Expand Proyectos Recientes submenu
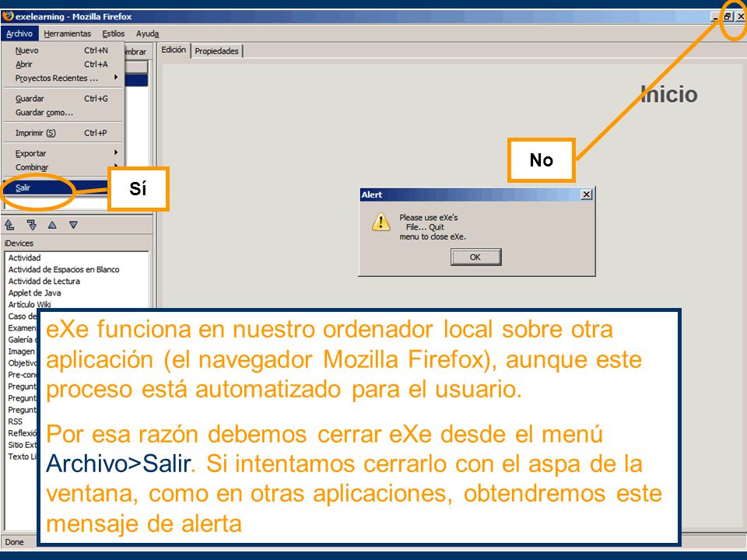747x560 pixels. [63, 78]
